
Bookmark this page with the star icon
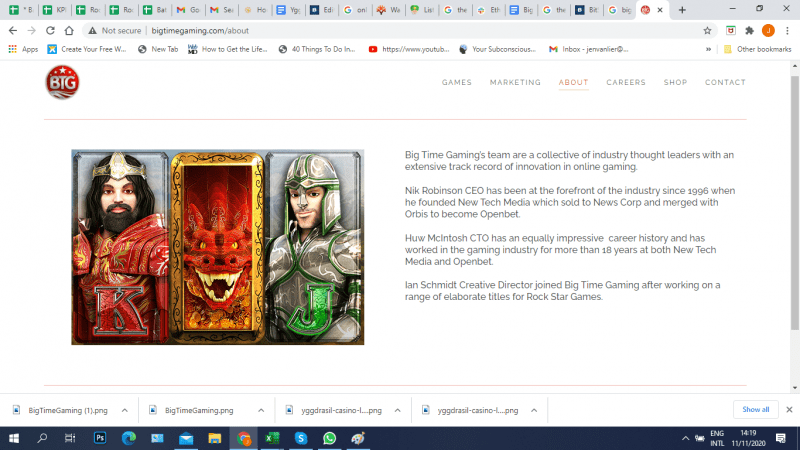click(x=707, y=31)
